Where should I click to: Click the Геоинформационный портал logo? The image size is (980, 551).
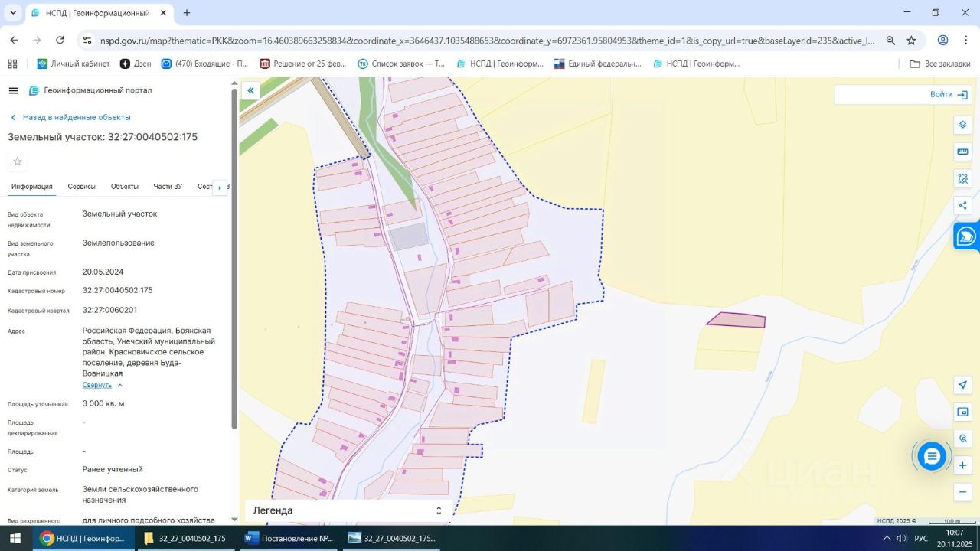pyautogui.click(x=90, y=90)
